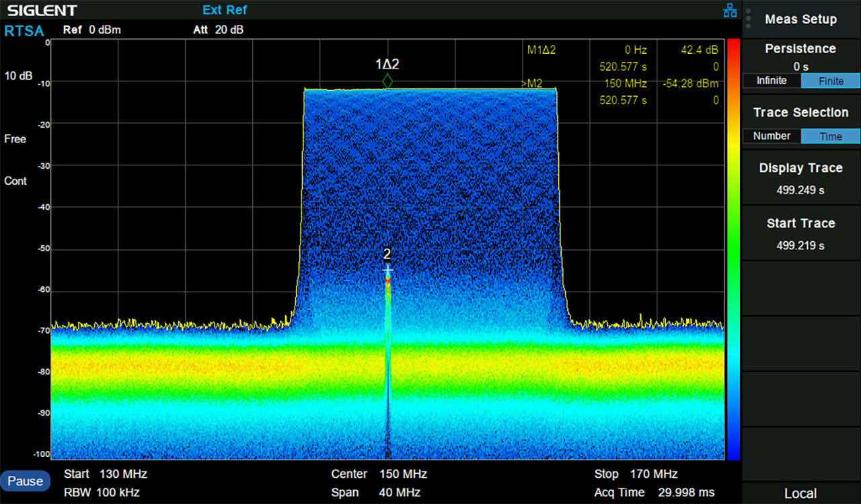Switch Trace Selection to Number
The image size is (861, 504).
point(772,136)
